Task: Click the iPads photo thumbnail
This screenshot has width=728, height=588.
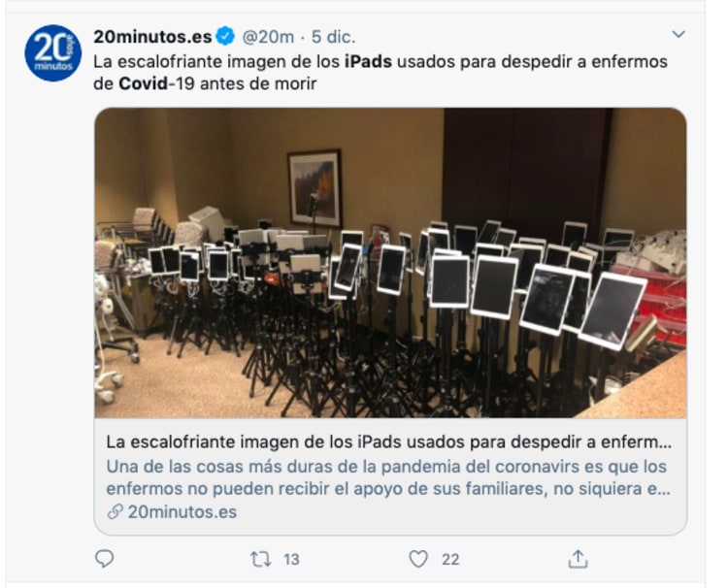Action: pyautogui.click(x=390, y=263)
